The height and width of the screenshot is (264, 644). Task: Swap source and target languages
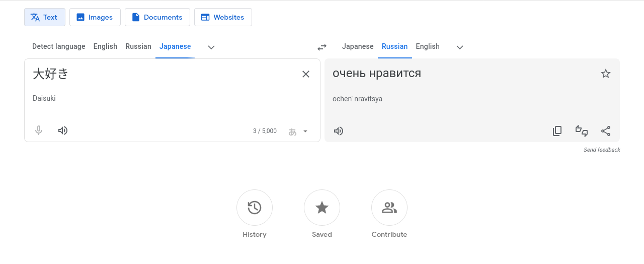(x=322, y=47)
